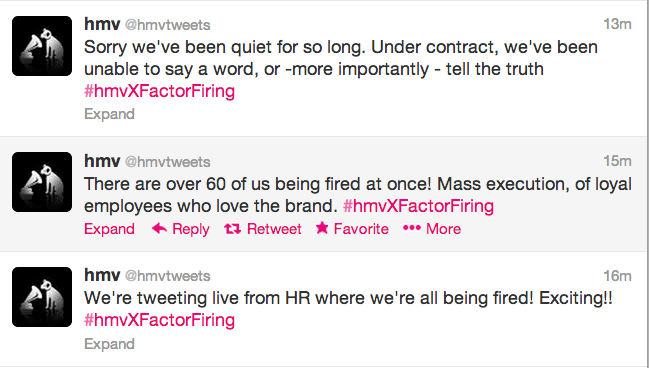Open hmv avatar on the 15m tweet

[42, 182]
